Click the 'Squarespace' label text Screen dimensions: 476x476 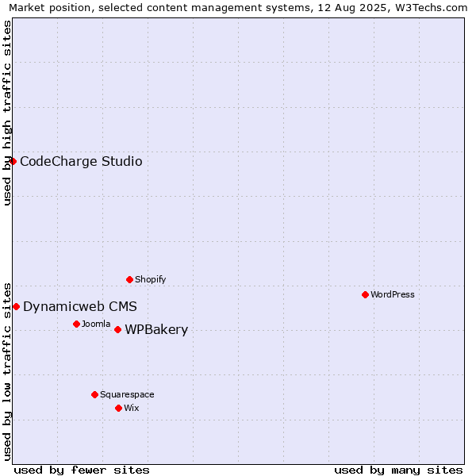coord(127,394)
